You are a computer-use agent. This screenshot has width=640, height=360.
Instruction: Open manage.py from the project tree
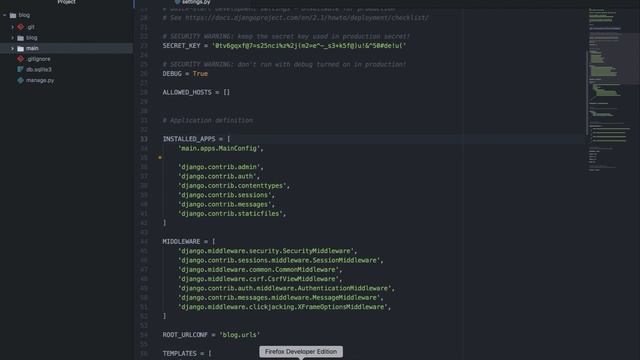[40, 80]
